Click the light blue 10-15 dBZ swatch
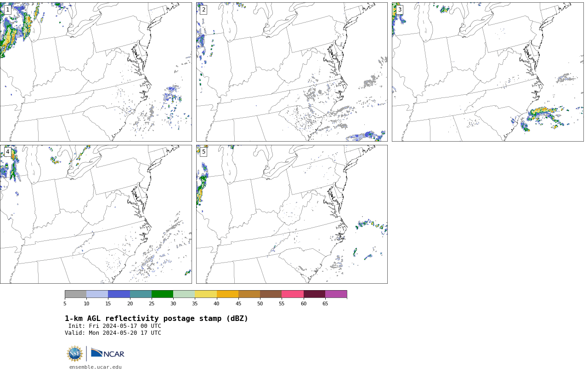588x372 pixels. click(97, 294)
